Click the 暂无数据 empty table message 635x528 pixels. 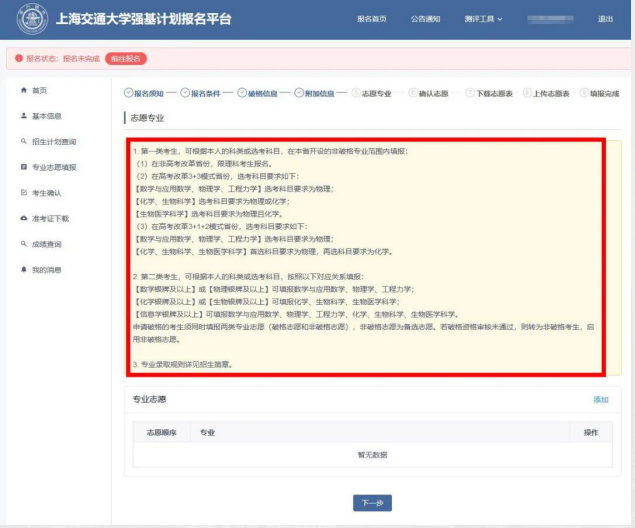(372, 455)
